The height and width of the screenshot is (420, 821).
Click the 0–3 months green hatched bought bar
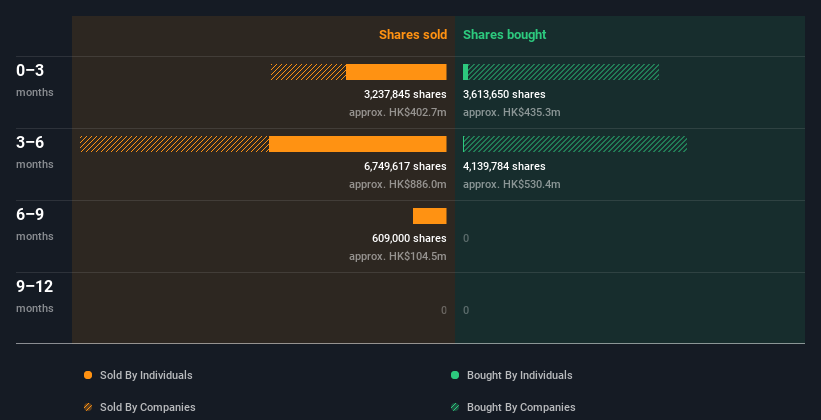click(x=564, y=72)
